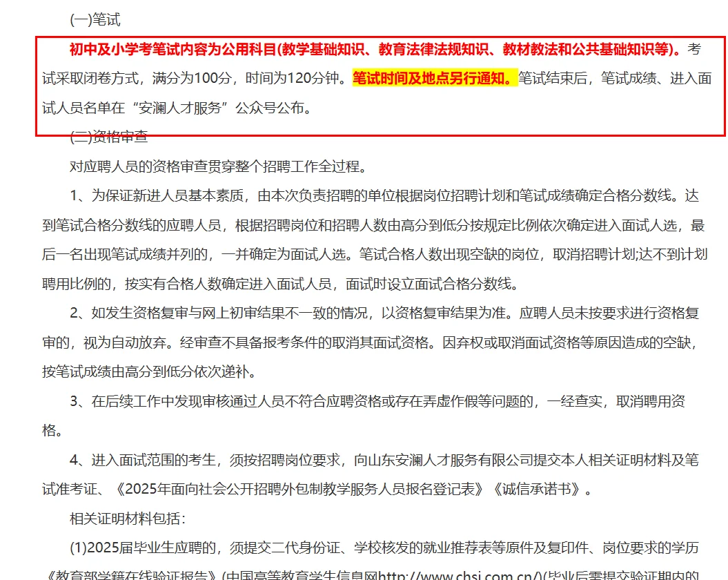728x580 pixels.
Task: Click the phrase "二代身份证"
Action: tap(306, 548)
